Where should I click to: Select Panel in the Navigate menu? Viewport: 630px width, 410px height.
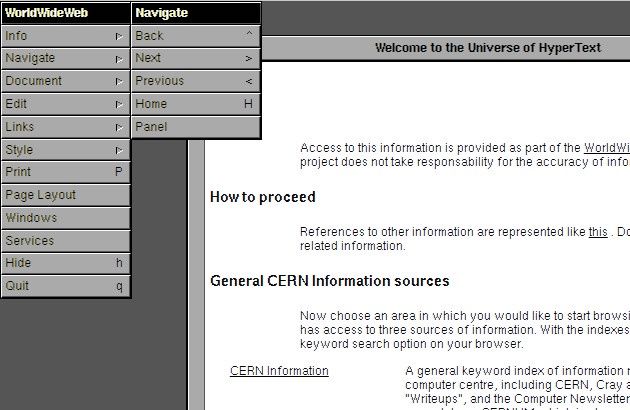click(196, 127)
